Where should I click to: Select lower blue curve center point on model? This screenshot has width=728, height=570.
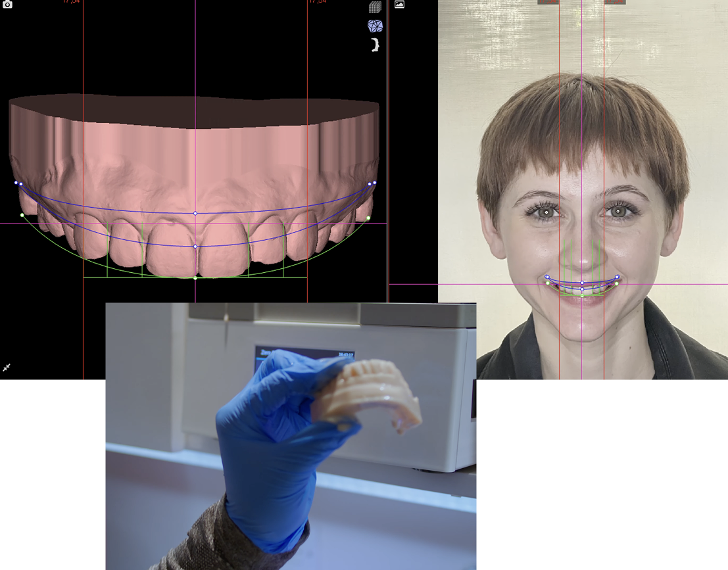point(195,247)
